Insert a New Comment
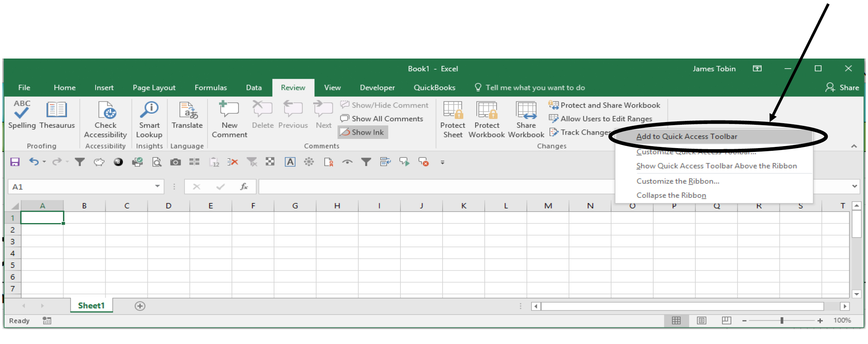The width and height of the screenshot is (868, 344). tap(230, 119)
